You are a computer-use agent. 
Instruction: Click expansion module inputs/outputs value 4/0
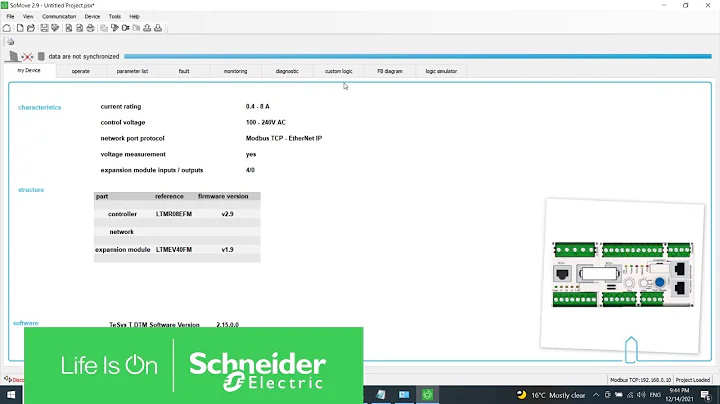(x=250, y=170)
